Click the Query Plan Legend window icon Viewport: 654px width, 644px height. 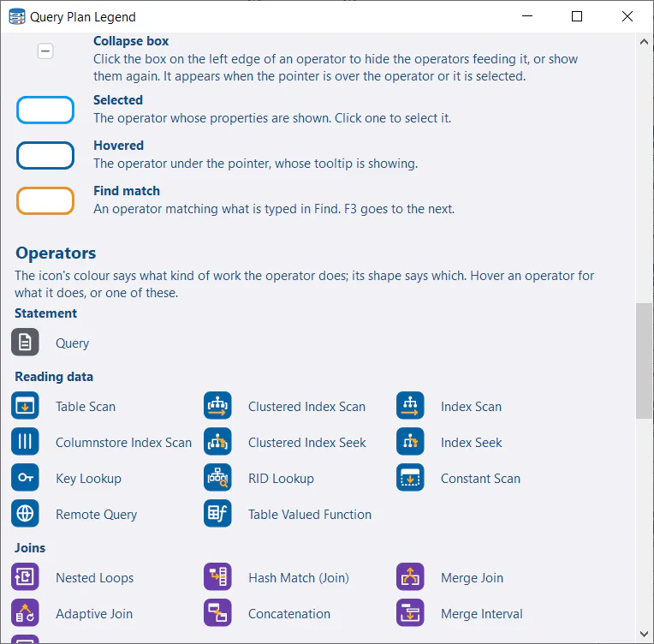coord(16,16)
